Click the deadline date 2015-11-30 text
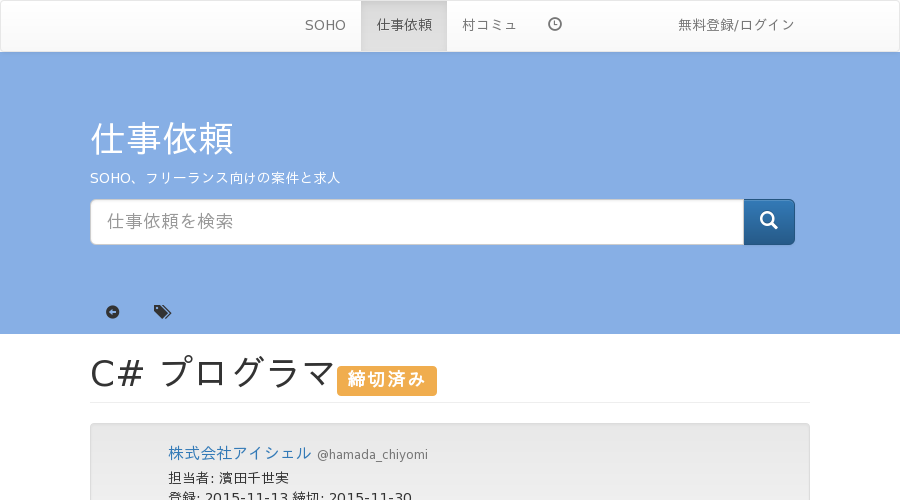 pos(370,496)
